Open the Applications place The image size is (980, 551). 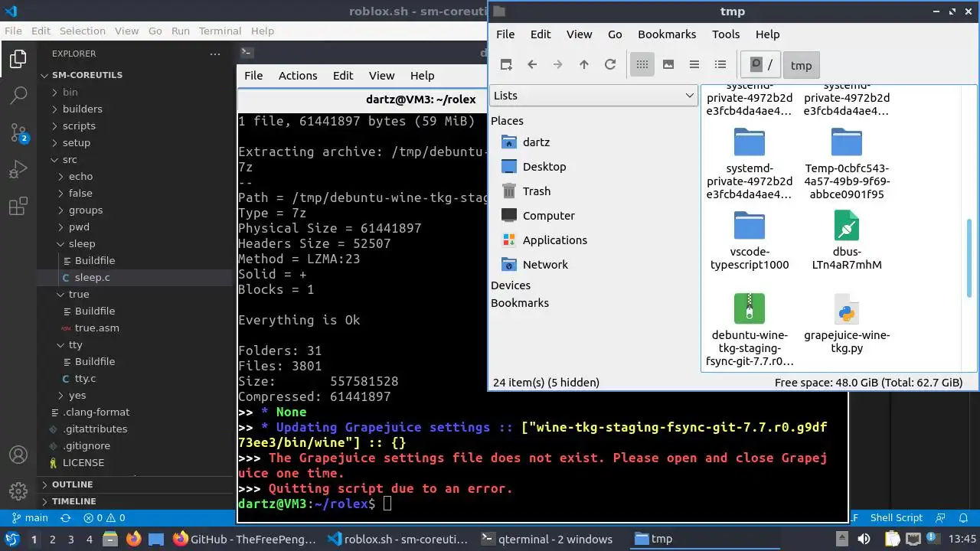click(555, 240)
